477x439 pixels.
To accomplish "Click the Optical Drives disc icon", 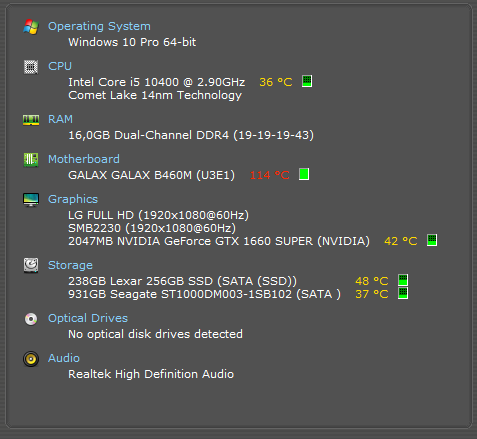I will point(31,319).
